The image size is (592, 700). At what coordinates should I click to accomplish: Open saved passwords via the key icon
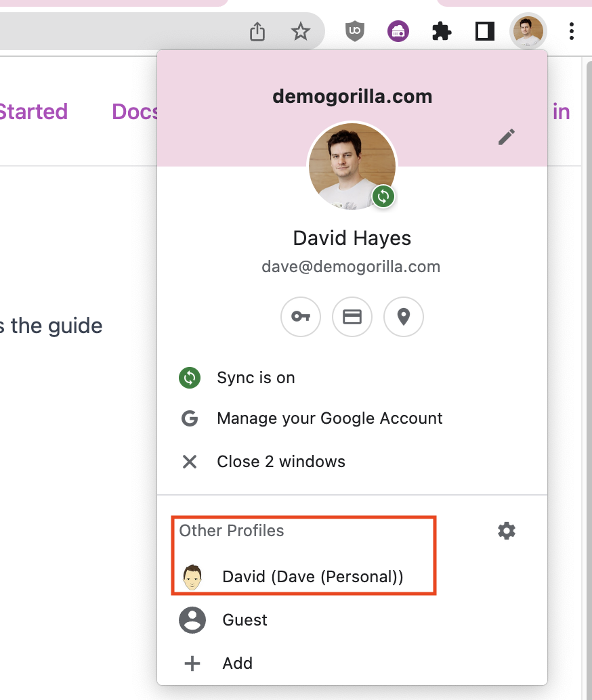point(301,316)
